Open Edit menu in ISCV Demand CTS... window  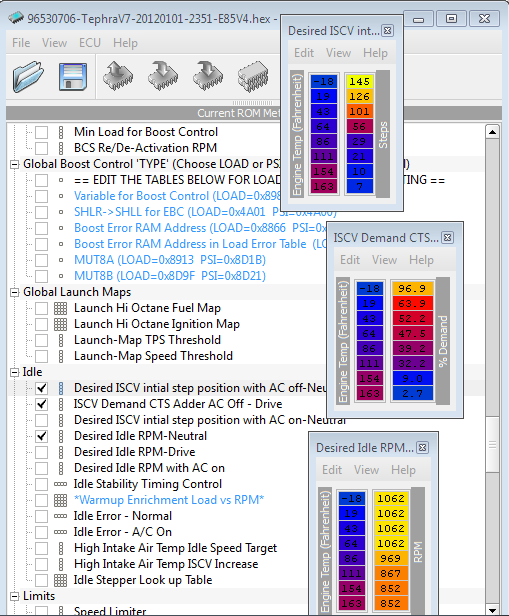[x=350, y=260]
